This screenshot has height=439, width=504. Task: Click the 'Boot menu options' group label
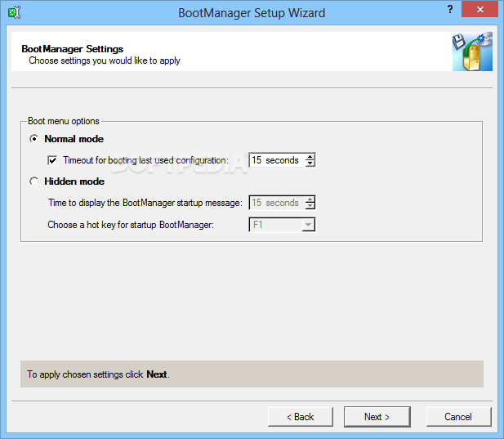(x=64, y=121)
